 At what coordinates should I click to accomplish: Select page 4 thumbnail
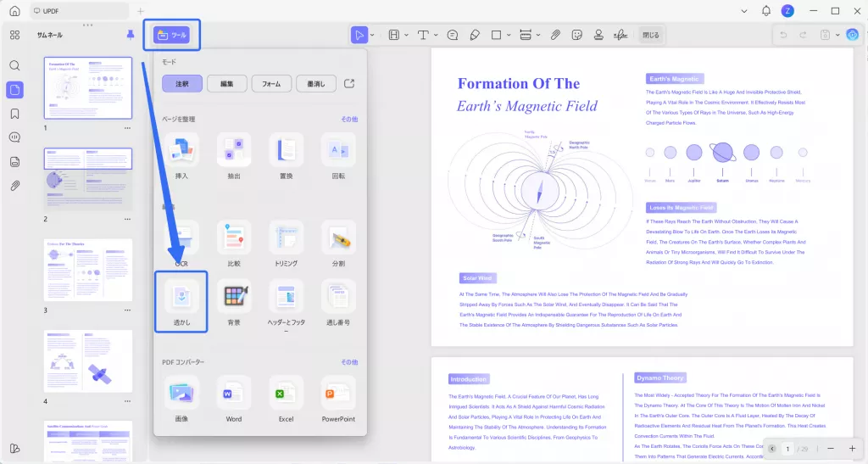click(x=88, y=361)
